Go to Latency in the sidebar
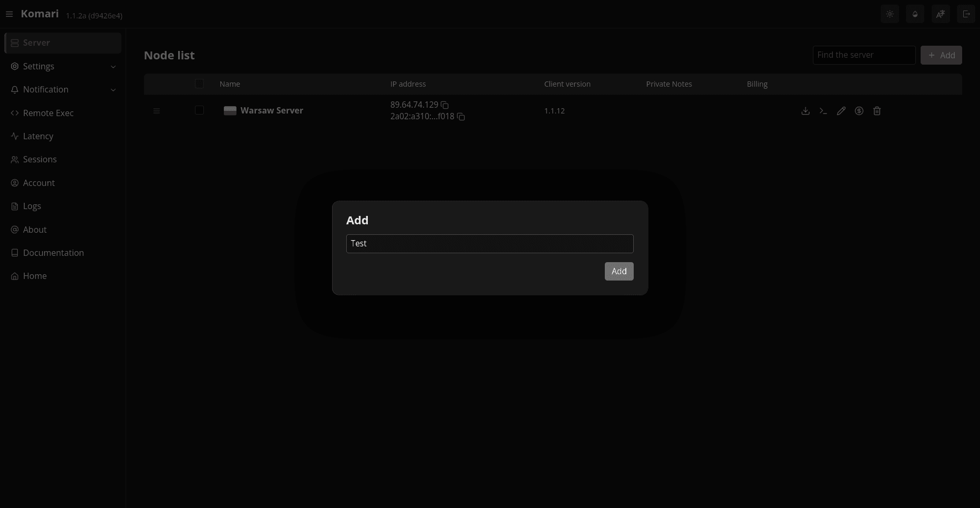980x508 pixels. tap(38, 136)
